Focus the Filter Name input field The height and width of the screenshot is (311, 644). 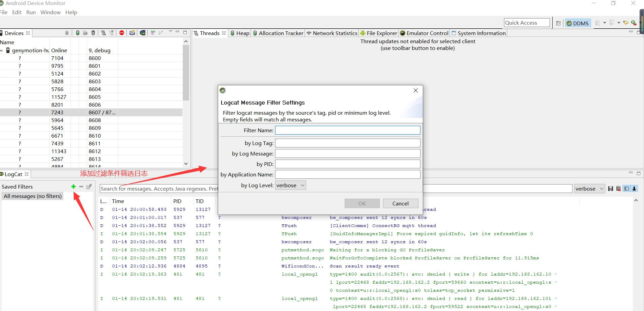click(348, 130)
